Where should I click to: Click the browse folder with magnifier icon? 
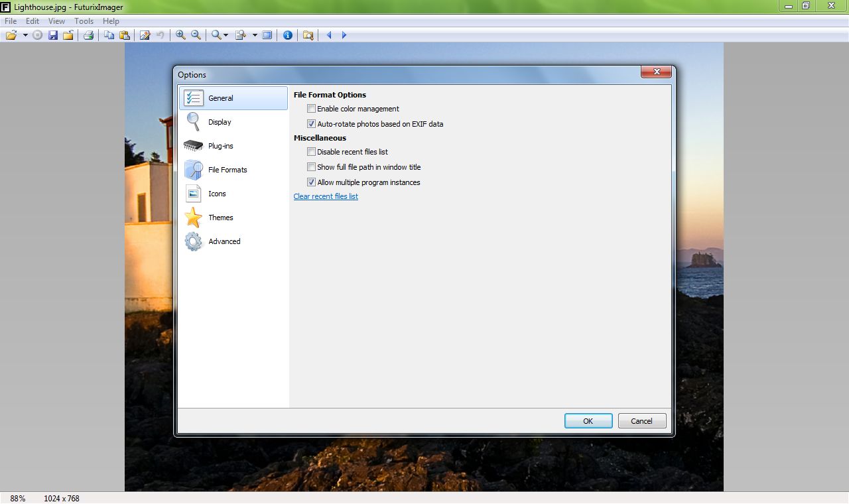[x=308, y=35]
